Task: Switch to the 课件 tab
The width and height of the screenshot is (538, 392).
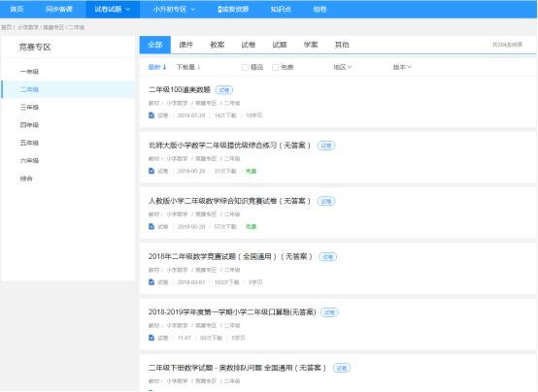Action: 185,45
